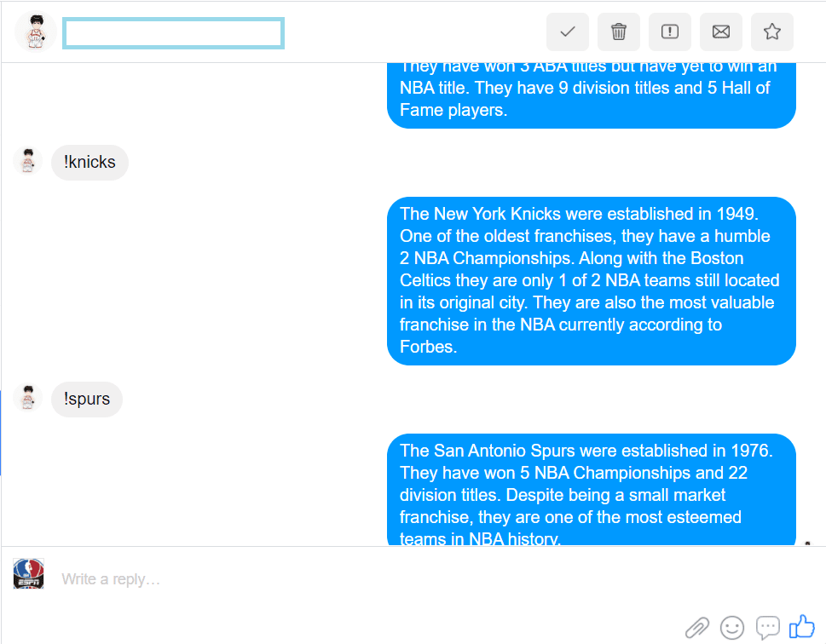Screen dimensions: 826x644
Task: Open saved replies speech bubble icon
Action: pyautogui.click(x=768, y=628)
